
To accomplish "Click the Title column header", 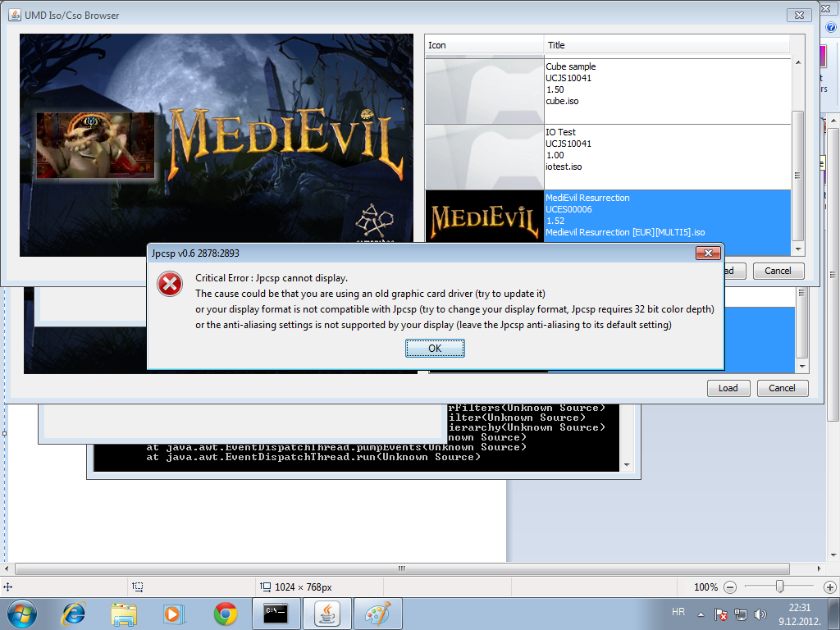I will [666, 45].
